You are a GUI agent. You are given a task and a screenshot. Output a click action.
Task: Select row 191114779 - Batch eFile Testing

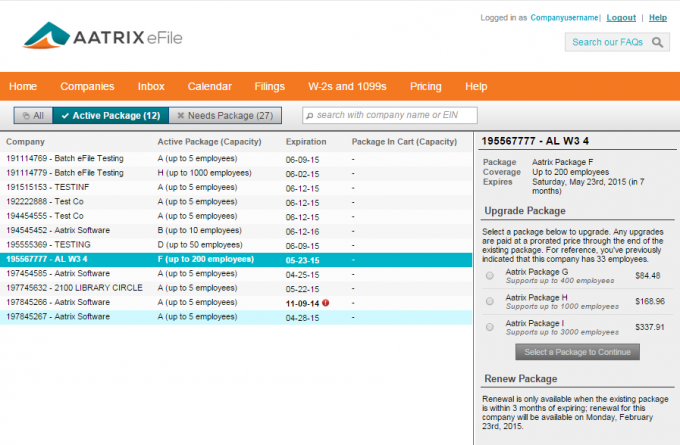tap(236, 173)
